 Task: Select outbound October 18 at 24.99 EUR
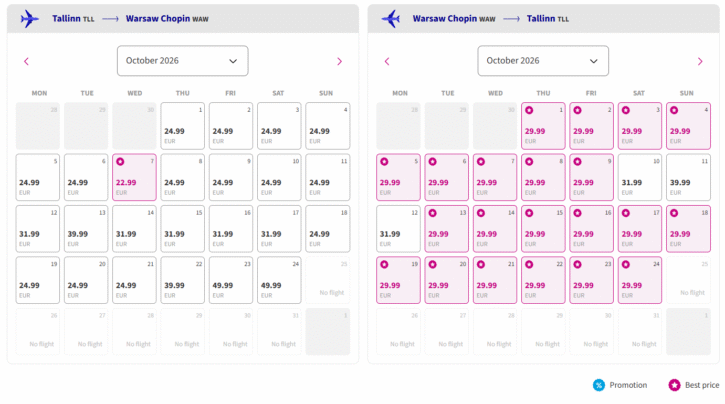pos(327,228)
